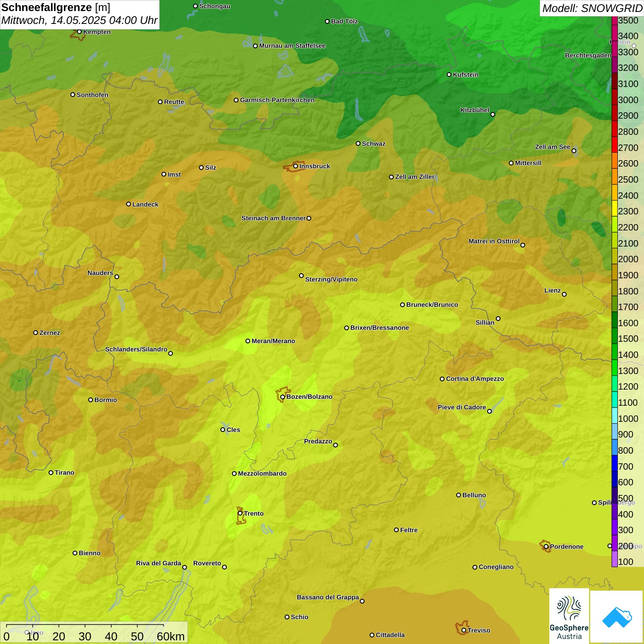644x644 pixels.
Task: Pick the blue legend swatch beside 700
Action: (x=615, y=463)
